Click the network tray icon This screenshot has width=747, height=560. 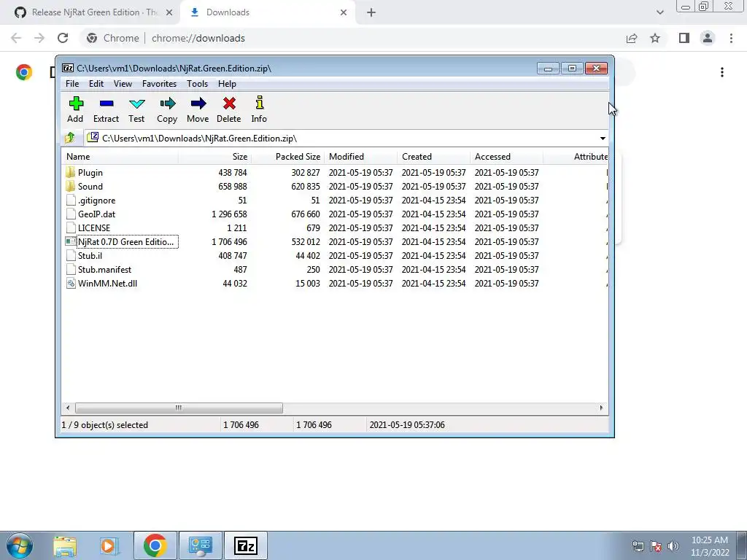pyautogui.click(x=638, y=546)
